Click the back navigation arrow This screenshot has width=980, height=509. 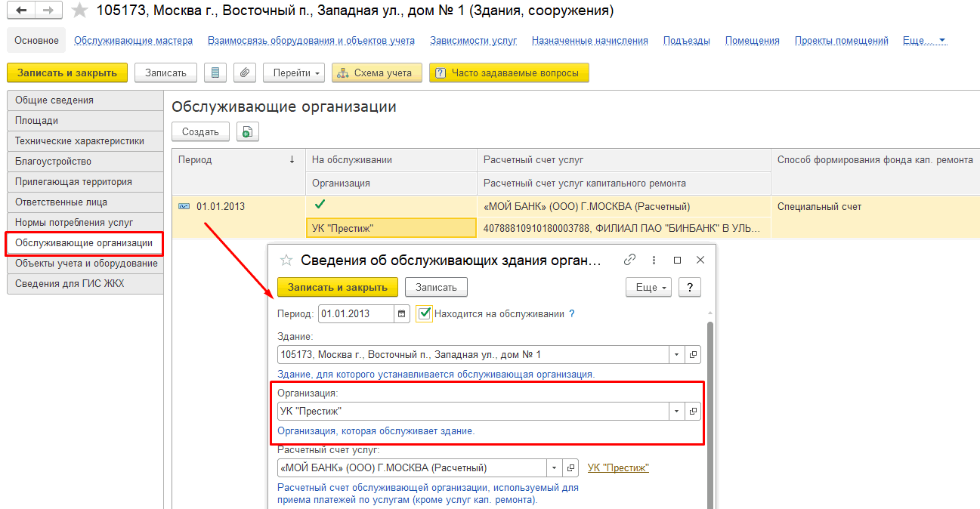(22, 11)
